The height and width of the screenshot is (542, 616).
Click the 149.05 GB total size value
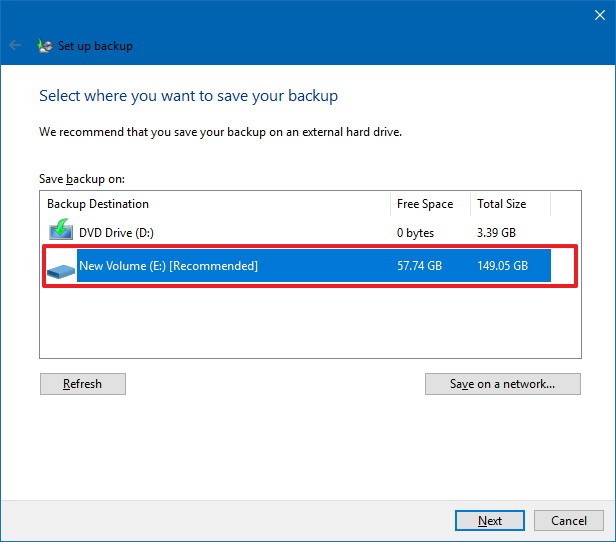(502, 266)
